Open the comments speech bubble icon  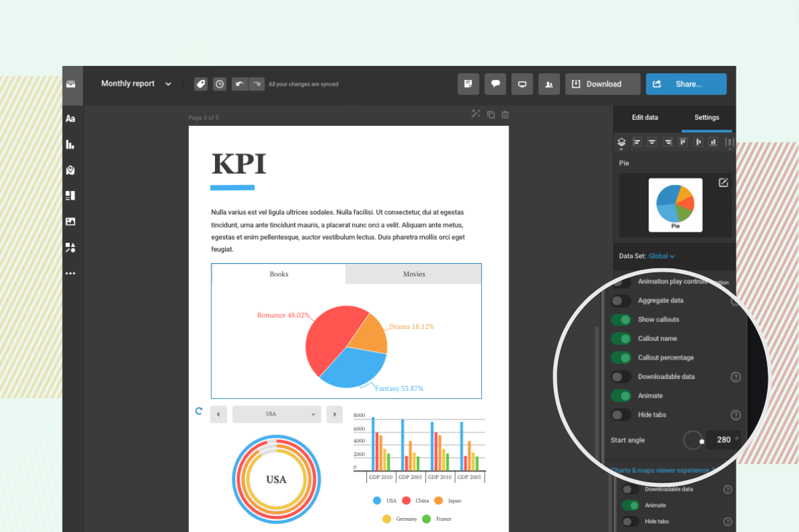point(495,84)
